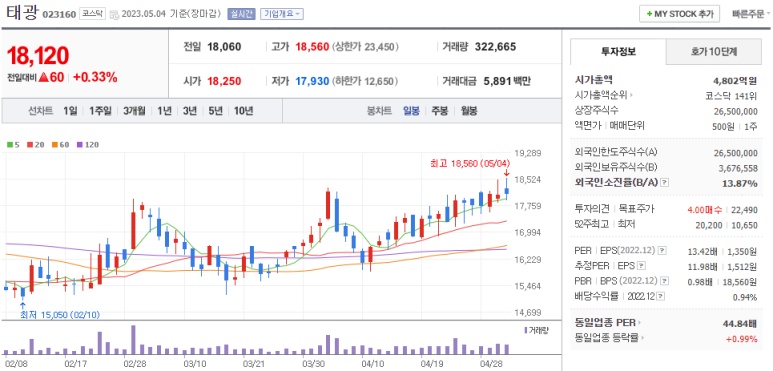Click the 목표주가 value 22,490
This screenshot has height=371, width=773.
point(744,210)
